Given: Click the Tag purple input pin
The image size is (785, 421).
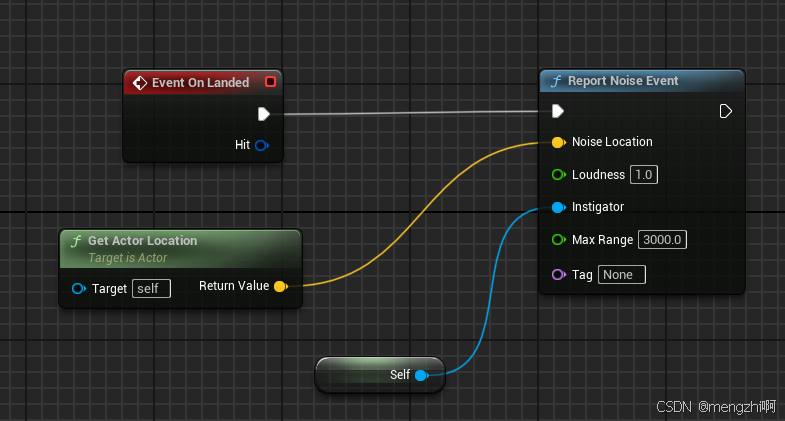Looking at the screenshot, I should (558, 274).
